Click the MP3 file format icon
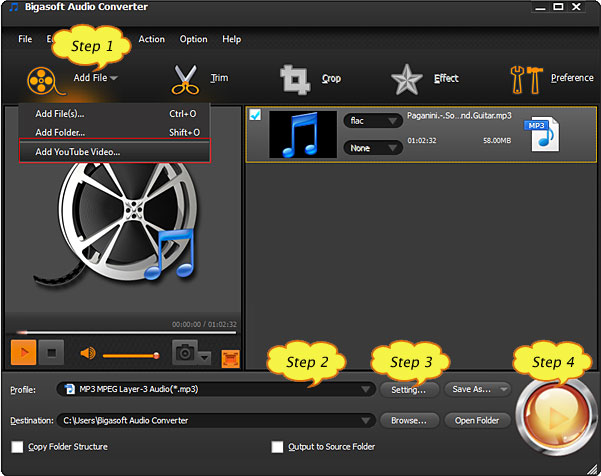 pyautogui.click(x=542, y=134)
